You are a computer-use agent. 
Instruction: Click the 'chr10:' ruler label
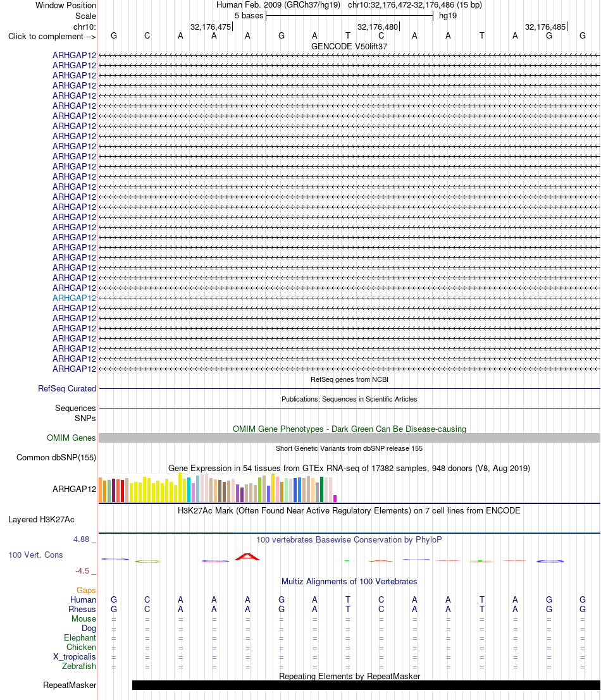click(x=84, y=27)
